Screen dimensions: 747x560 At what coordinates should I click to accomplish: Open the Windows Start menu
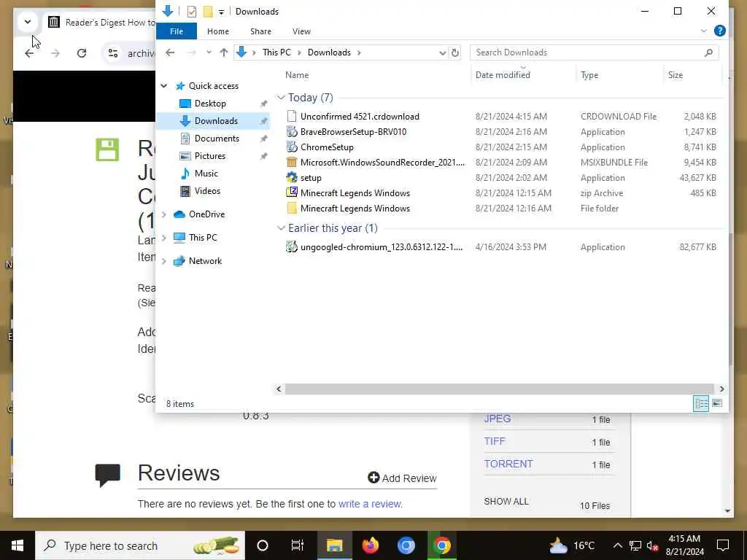point(18,545)
